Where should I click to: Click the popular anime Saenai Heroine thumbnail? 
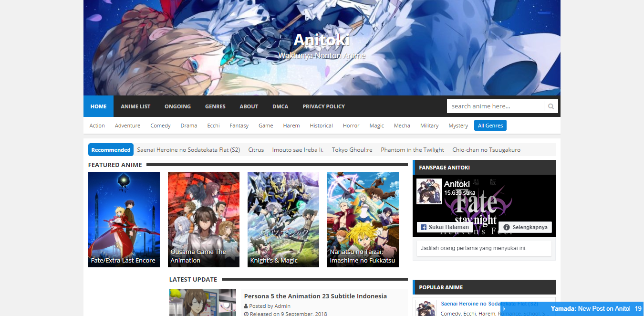(426, 308)
